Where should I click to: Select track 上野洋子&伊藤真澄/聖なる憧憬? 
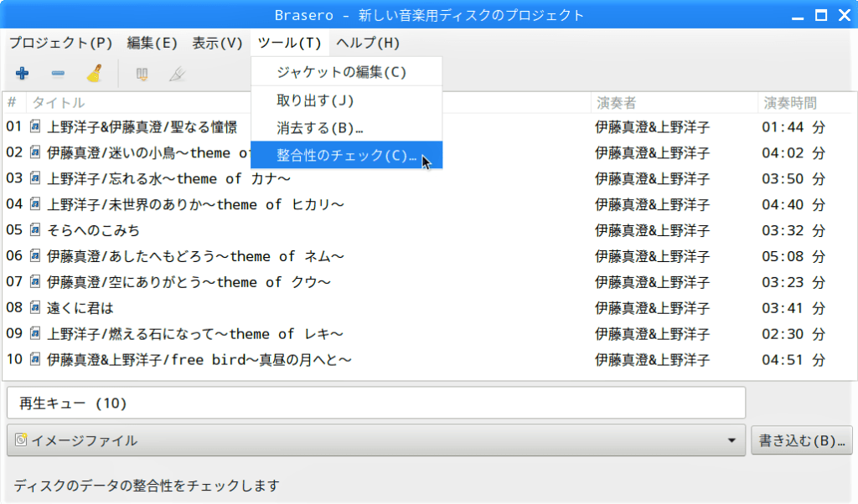tap(142, 126)
